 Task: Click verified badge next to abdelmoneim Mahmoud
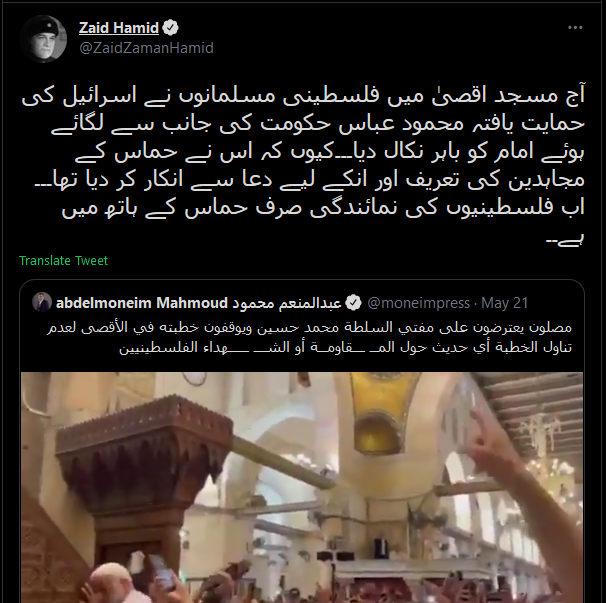pos(353,303)
